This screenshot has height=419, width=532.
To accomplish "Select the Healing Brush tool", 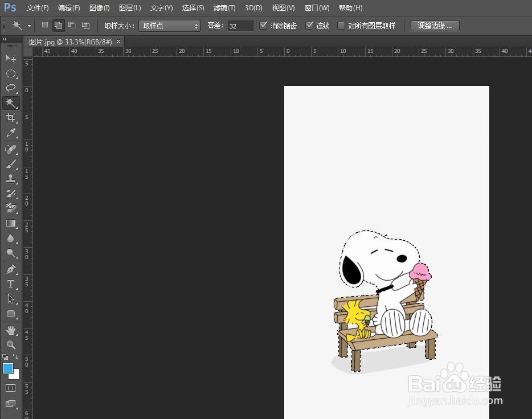I will pos(11,149).
